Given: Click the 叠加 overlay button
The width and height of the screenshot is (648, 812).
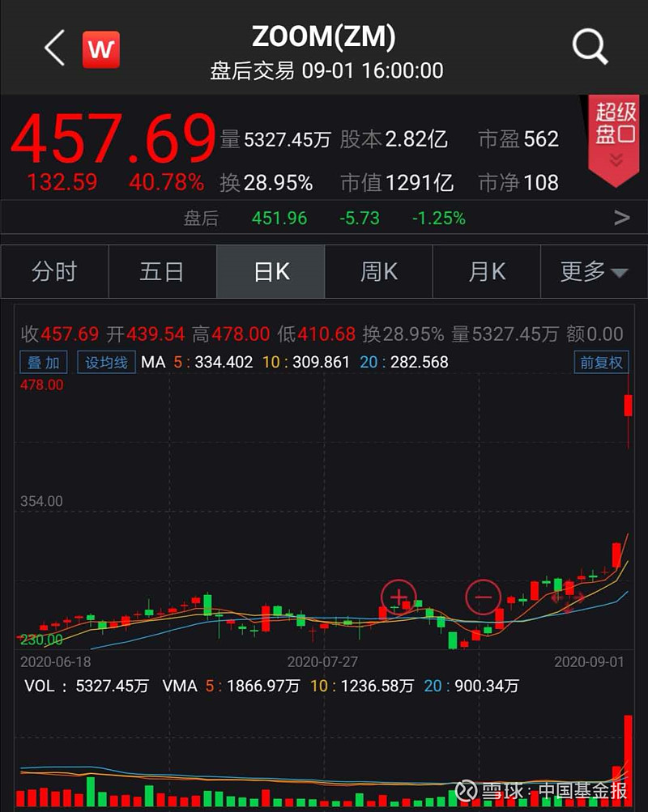Looking at the screenshot, I should pos(43,362).
